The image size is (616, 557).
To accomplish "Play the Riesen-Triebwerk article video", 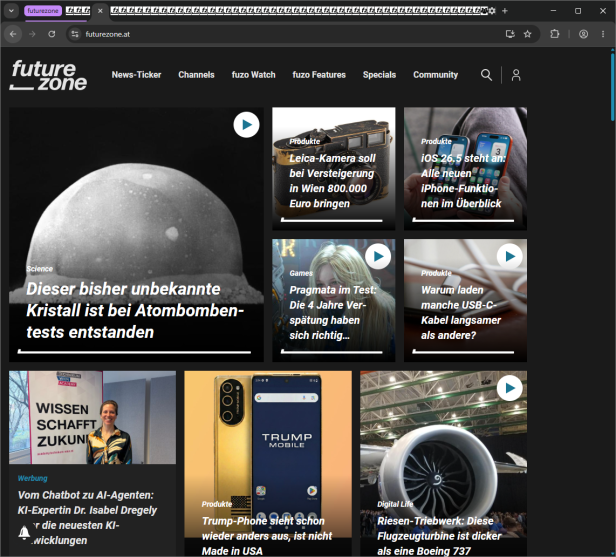I will click(510, 388).
